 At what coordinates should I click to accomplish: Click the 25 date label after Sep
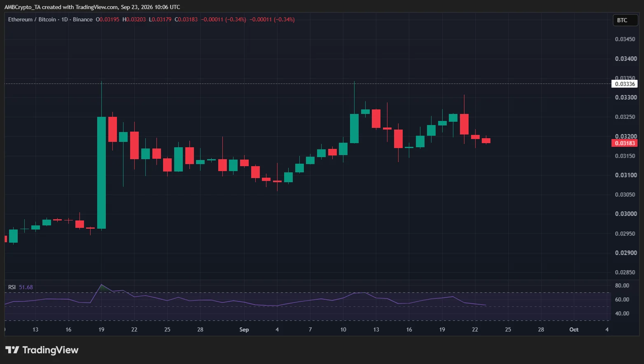(x=508, y=329)
